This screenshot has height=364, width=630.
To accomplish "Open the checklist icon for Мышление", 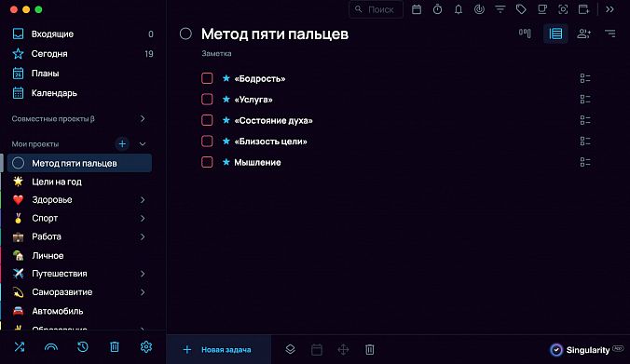I will [585, 162].
